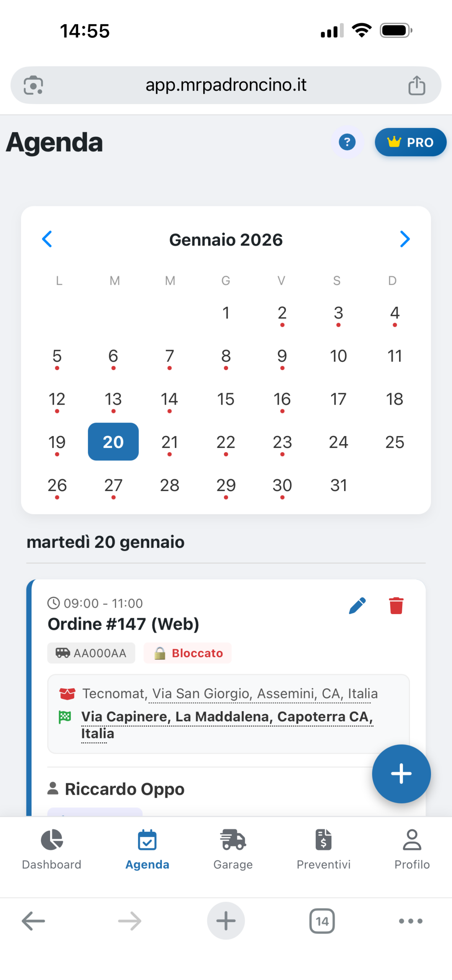Open the browser tab overview showing 14
The width and height of the screenshot is (452, 980).
(321, 920)
